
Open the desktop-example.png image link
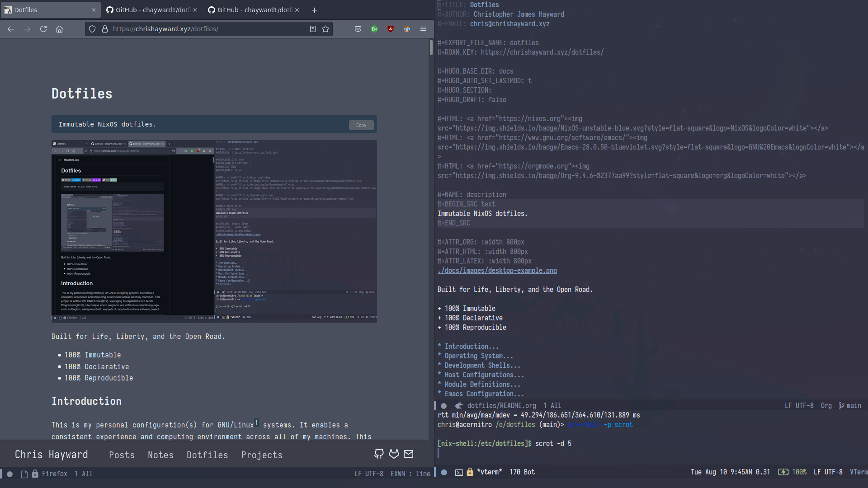click(x=496, y=271)
